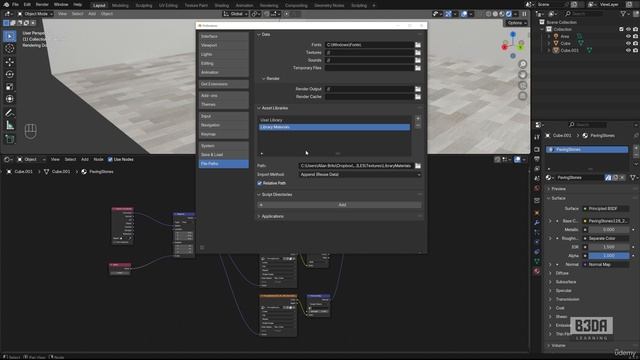The image size is (640, 360).
Task: Adjust the Alpha slider
Action: 609,256
